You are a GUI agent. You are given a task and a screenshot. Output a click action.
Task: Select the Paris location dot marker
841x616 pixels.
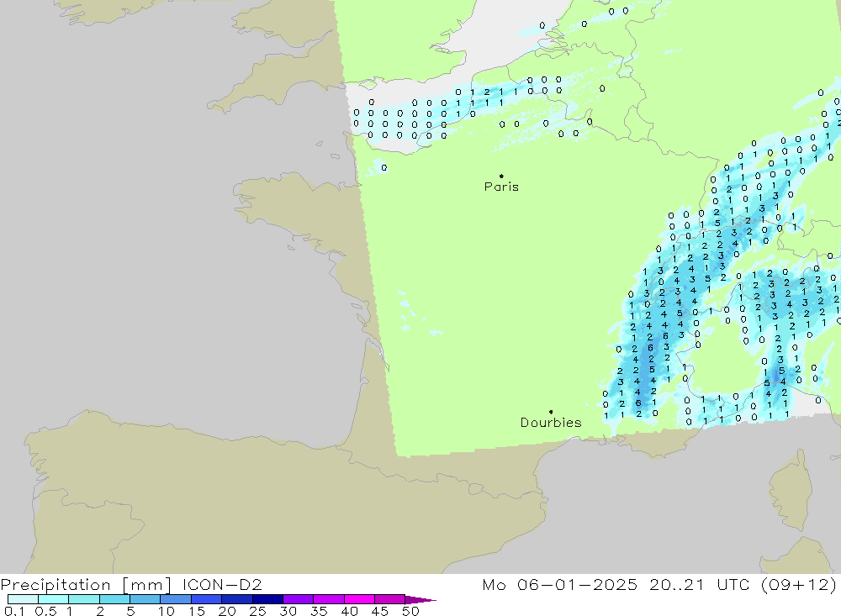(501, 176)
